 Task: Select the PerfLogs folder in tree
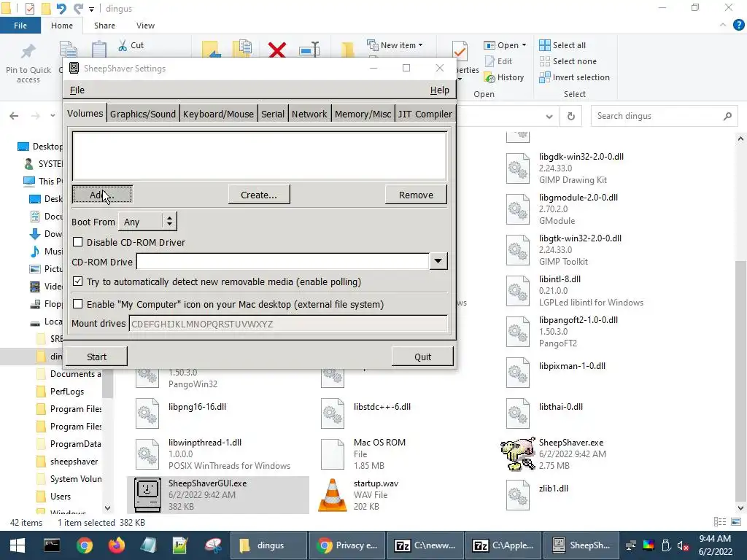(66, 392)
